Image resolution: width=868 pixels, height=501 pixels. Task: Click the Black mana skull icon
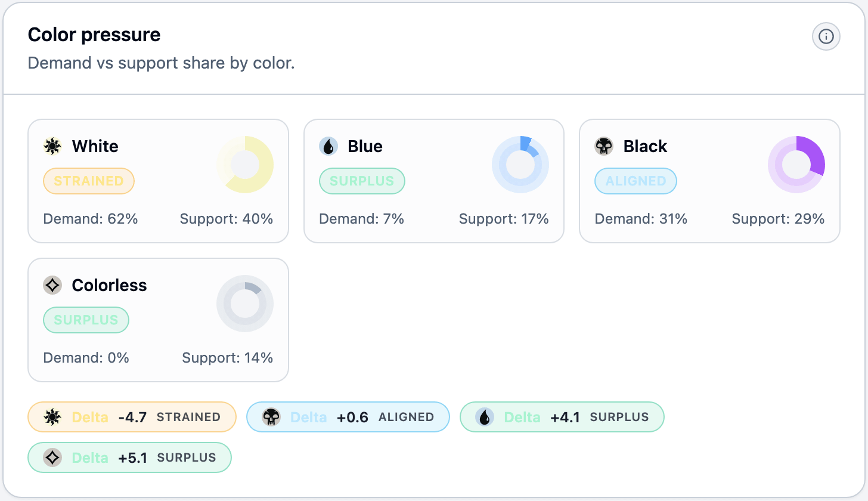tap(604, 146)
